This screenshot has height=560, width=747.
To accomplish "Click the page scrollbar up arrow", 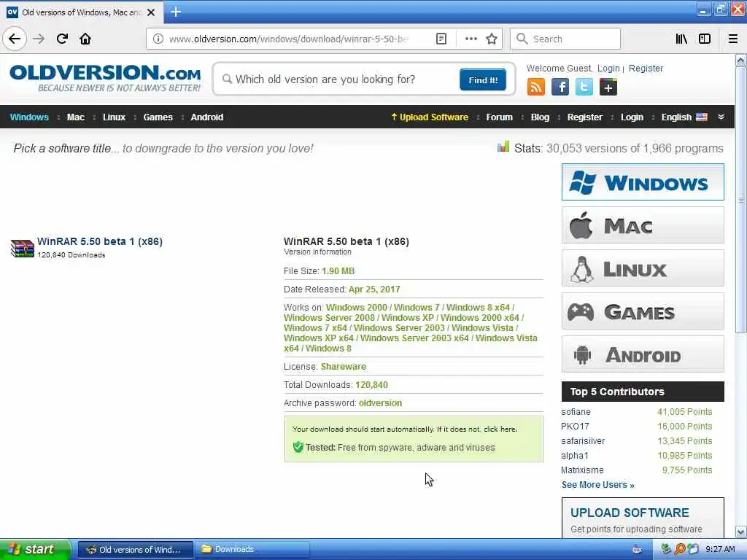I will coord(741,61).
